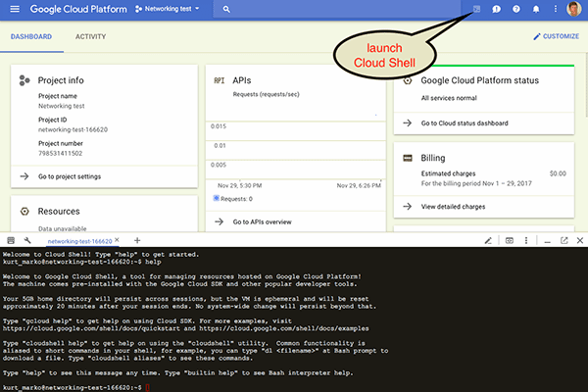Screen dimensions: 588x392
Task: Click the View detailed charges arrow icon
Action: coord(408,207)
